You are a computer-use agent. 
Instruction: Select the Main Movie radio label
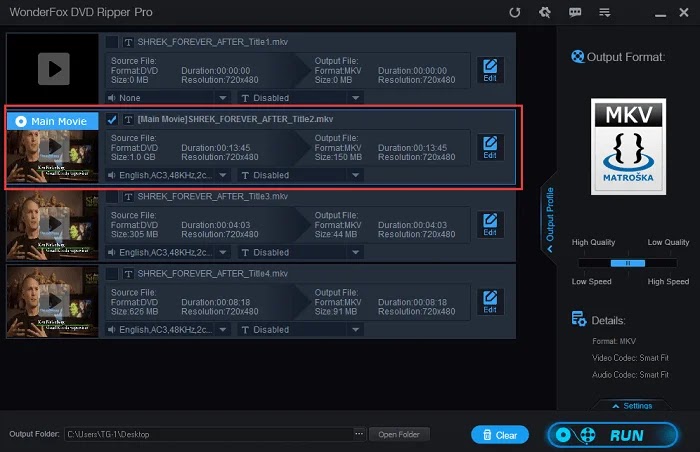coord(52,121)
